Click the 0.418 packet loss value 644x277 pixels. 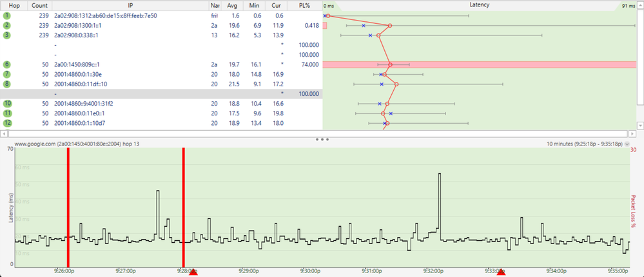[312, 25]
